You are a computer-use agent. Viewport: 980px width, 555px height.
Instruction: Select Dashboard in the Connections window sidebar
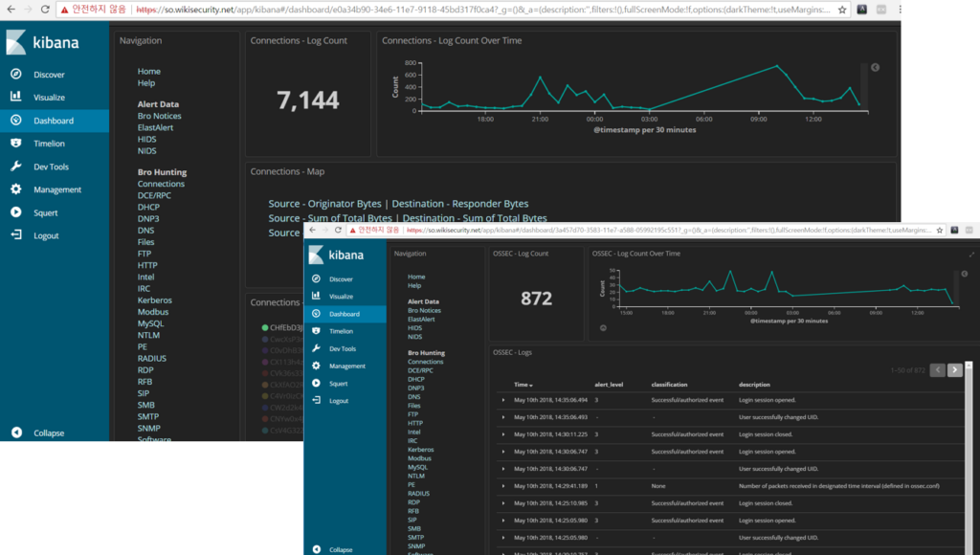click(53, 121)
